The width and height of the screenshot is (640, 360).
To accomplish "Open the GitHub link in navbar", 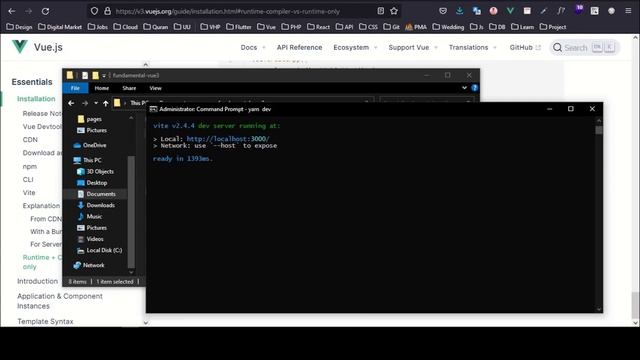I will 525,47.
